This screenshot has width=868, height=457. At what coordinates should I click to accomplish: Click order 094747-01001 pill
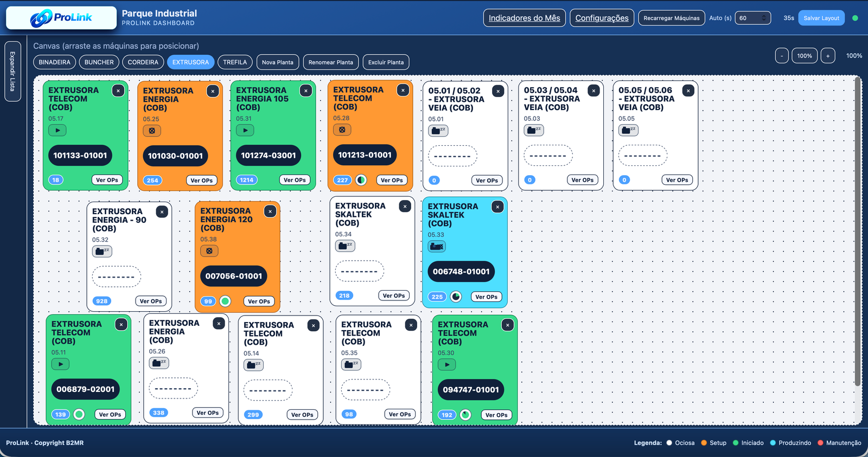coord(471,390)
